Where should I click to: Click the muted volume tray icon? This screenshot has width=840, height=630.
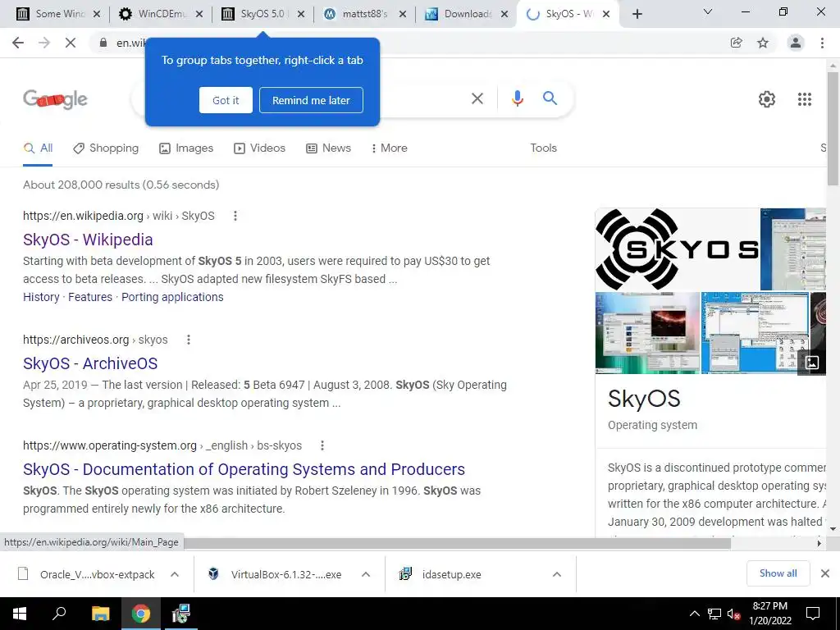click(x=733, y=614)
